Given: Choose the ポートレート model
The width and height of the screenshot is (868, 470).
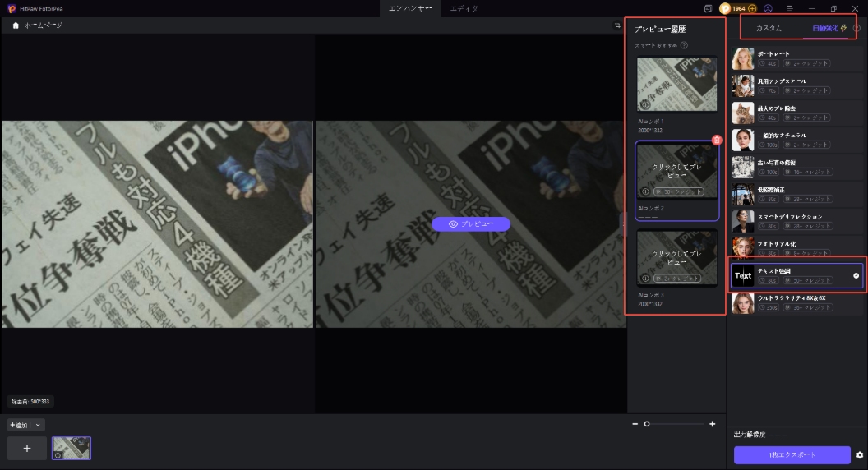Looking at the screenshot, I should click(x=796, y=58).
